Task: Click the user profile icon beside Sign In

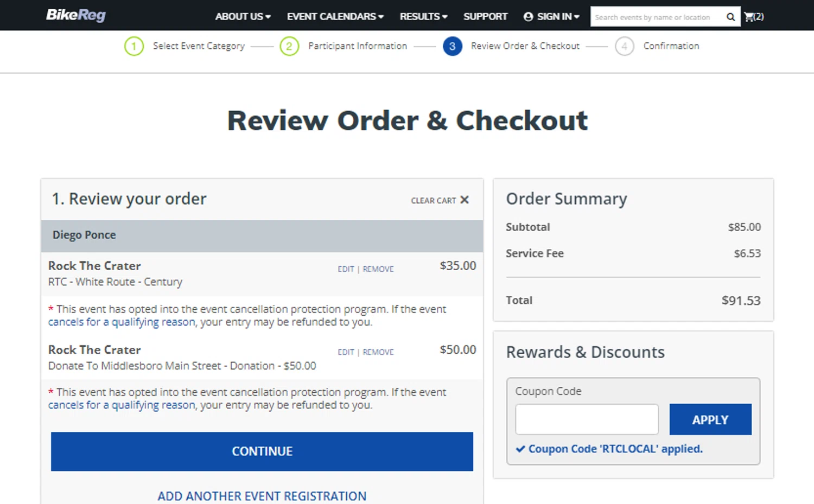Action: tap(528, 17)
